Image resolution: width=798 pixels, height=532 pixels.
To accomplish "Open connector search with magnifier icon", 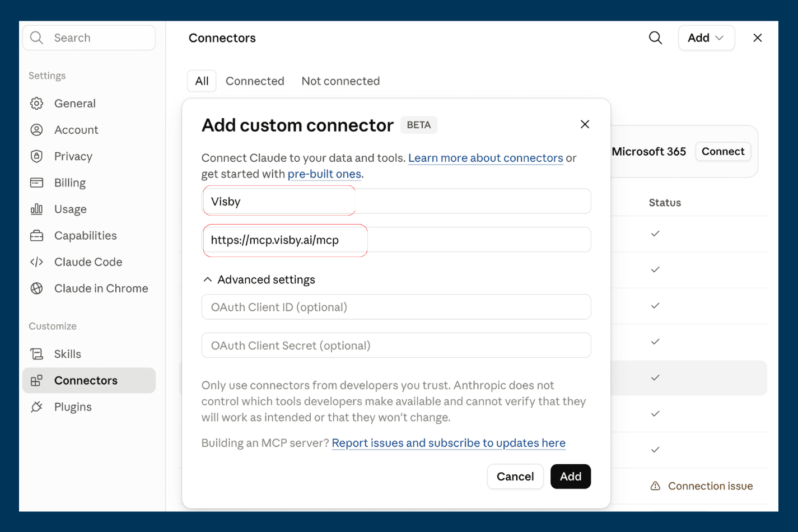I will pyautogui.click(x=655, y=38).
